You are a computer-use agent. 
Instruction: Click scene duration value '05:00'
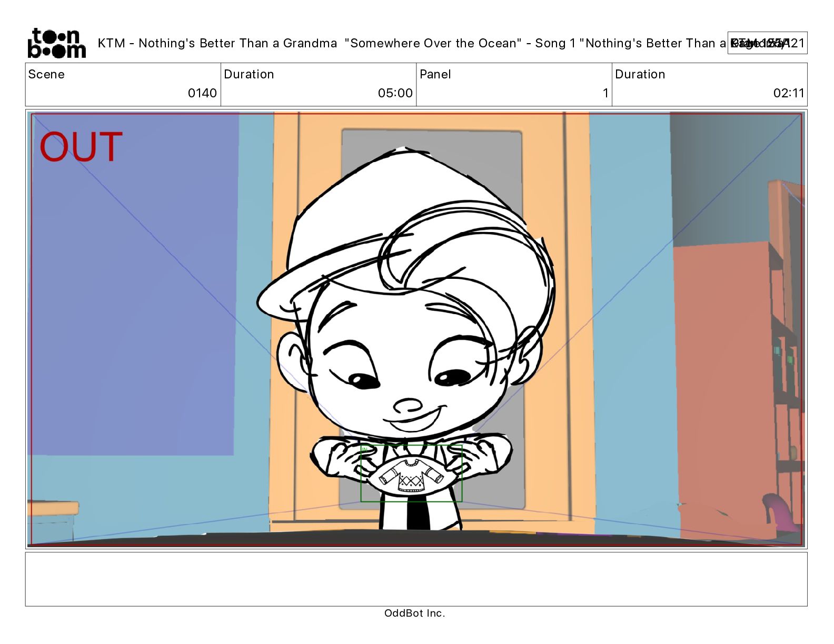click(395, 93)
